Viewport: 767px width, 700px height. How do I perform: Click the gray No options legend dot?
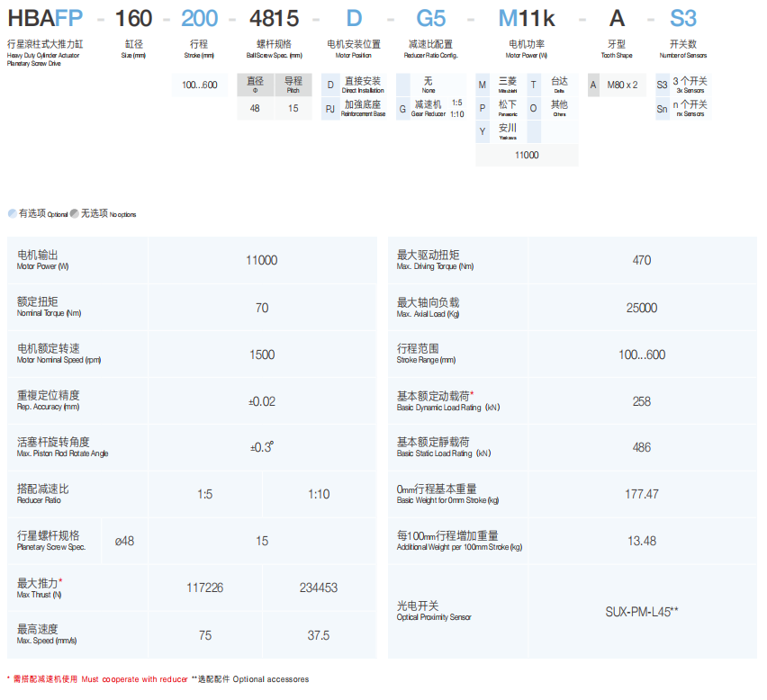[74, 213]
